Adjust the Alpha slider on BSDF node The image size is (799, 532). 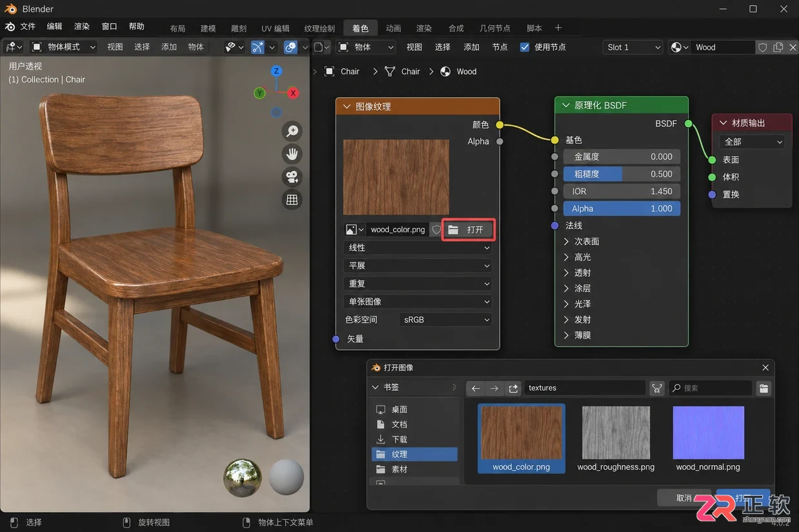coord(622,209)
